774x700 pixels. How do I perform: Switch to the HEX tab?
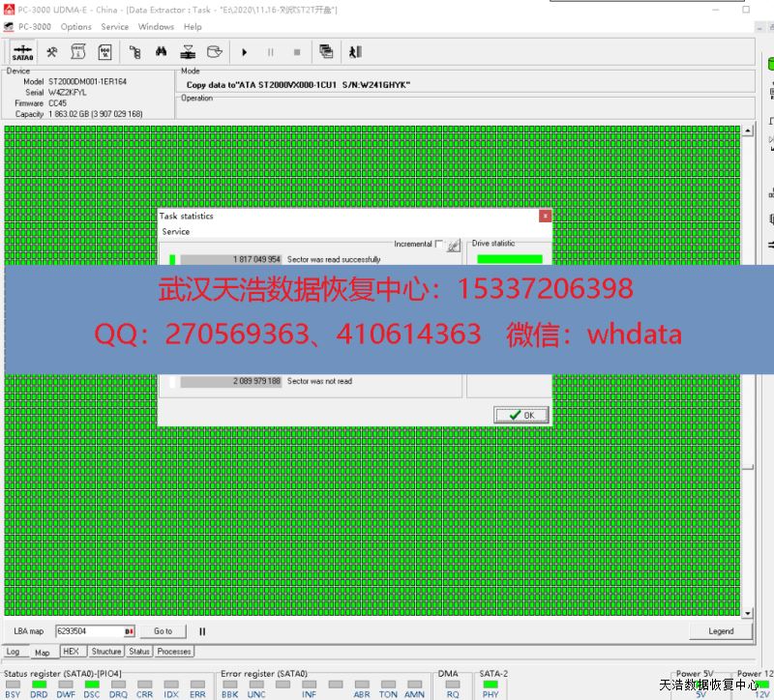[x=71, y=652]
